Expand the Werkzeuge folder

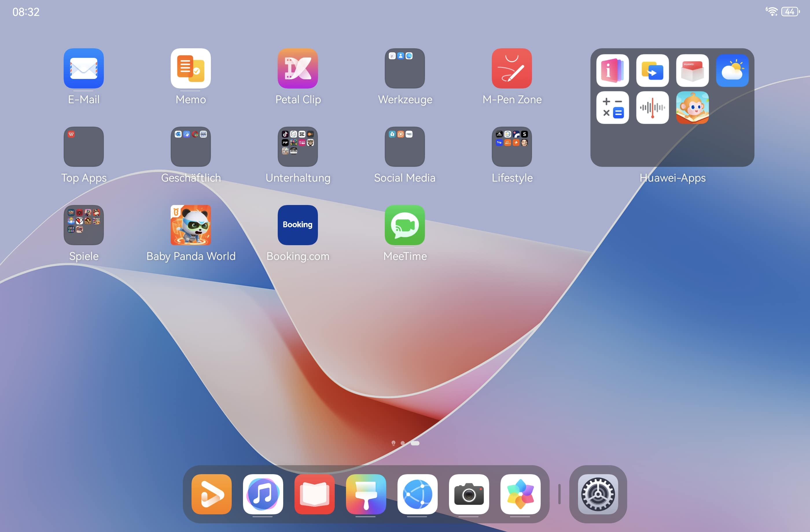point(405,68)
